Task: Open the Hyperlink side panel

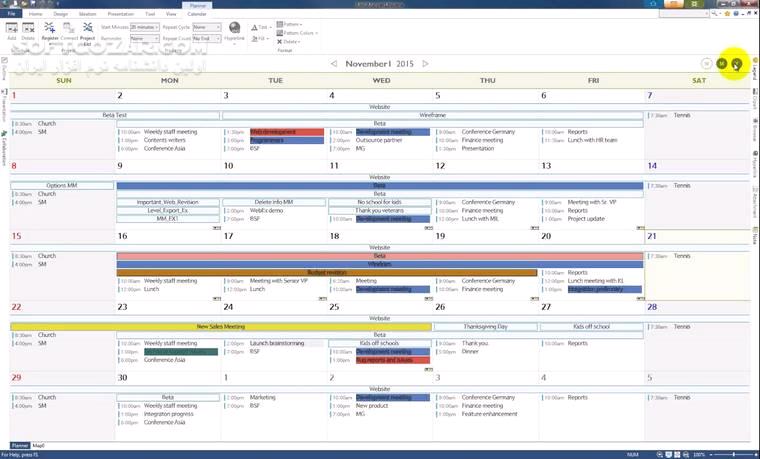Action: (755, 164)
